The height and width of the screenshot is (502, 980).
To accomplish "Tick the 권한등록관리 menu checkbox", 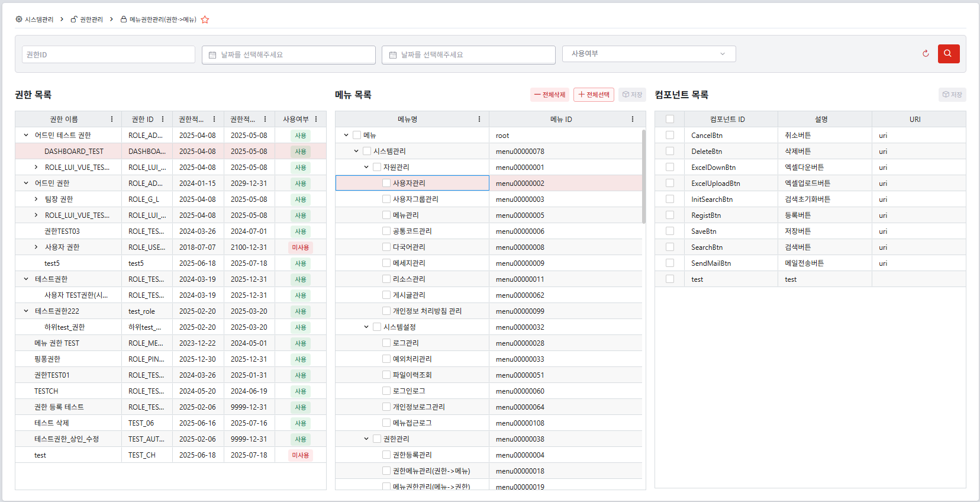I will click(386, 455).
